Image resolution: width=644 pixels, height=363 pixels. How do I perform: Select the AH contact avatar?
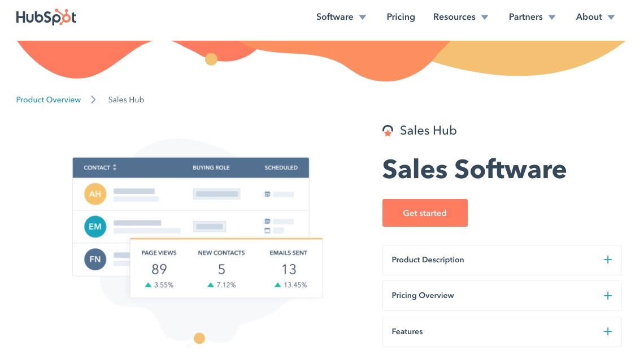click(x=95, y=194)
